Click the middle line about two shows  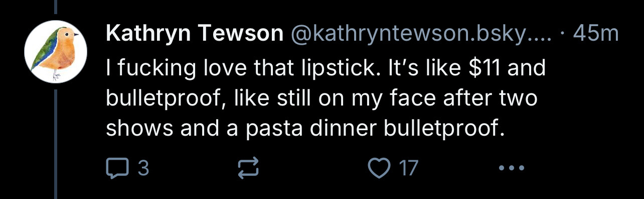pos(321,98)
